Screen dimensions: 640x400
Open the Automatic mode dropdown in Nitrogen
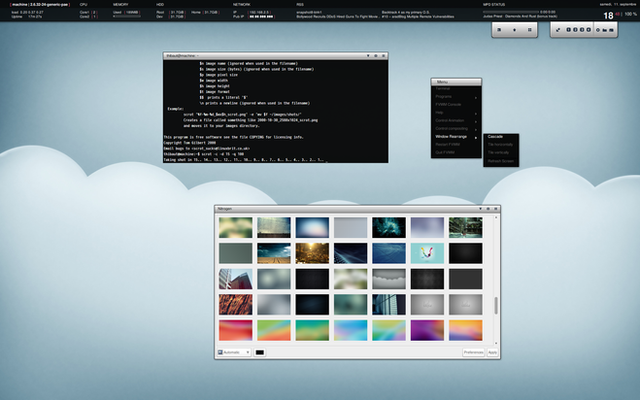point(234,352)
